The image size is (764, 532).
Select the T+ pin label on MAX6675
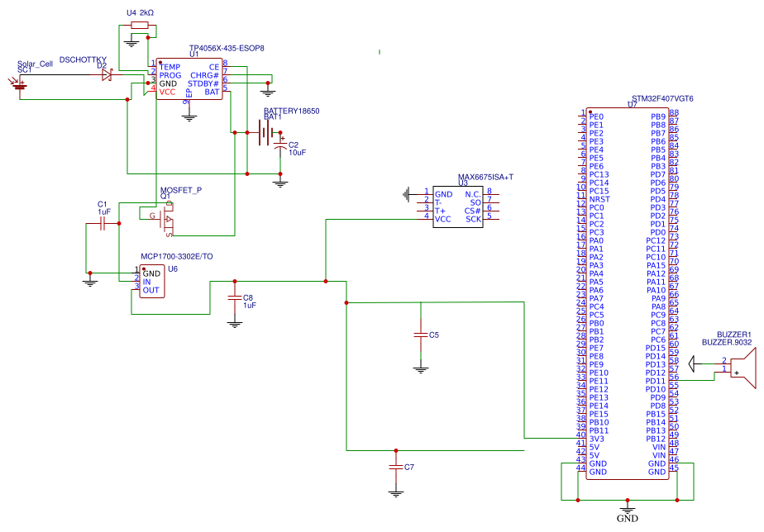pyautogui.click(x=440, y=211)
